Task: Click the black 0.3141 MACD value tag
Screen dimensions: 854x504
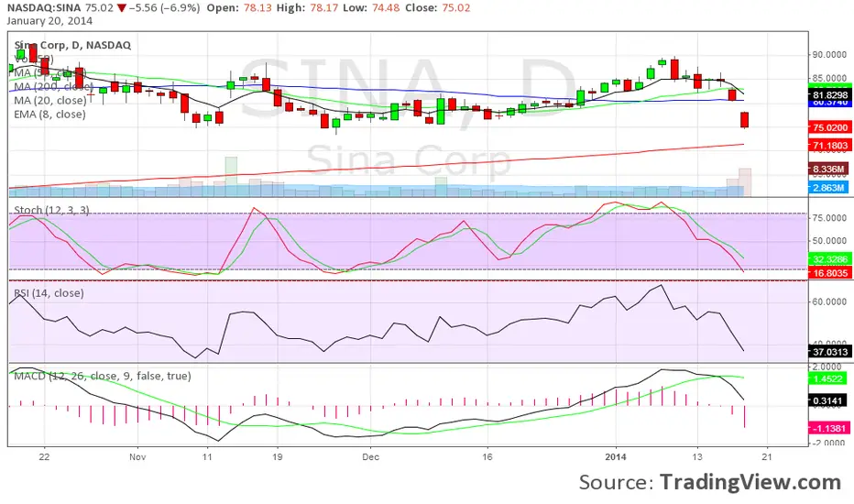Action: point(827,401)
